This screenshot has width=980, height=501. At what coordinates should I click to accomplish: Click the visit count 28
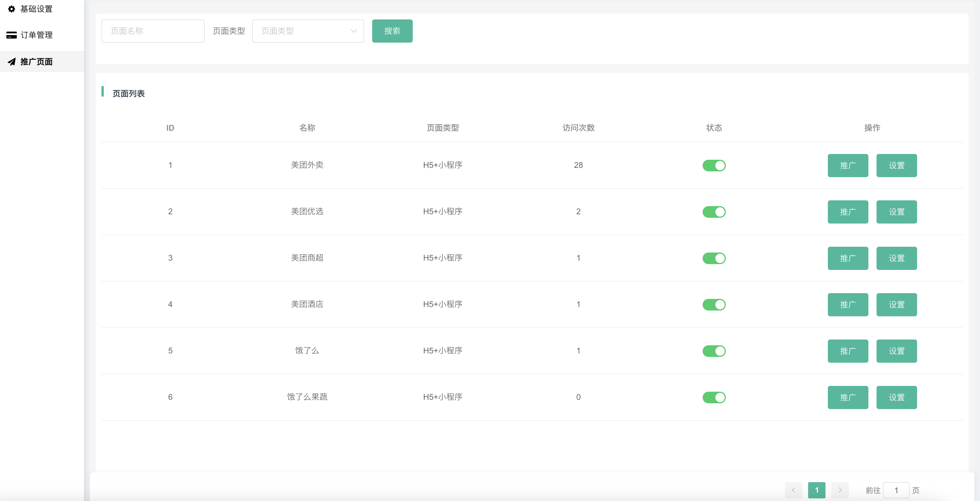click(578, 165)
